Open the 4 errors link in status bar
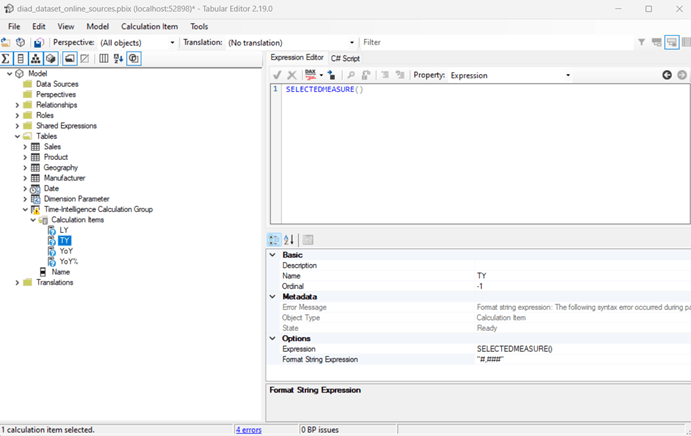The height and width of the screenshot is (436, 691). coord(248,429)
